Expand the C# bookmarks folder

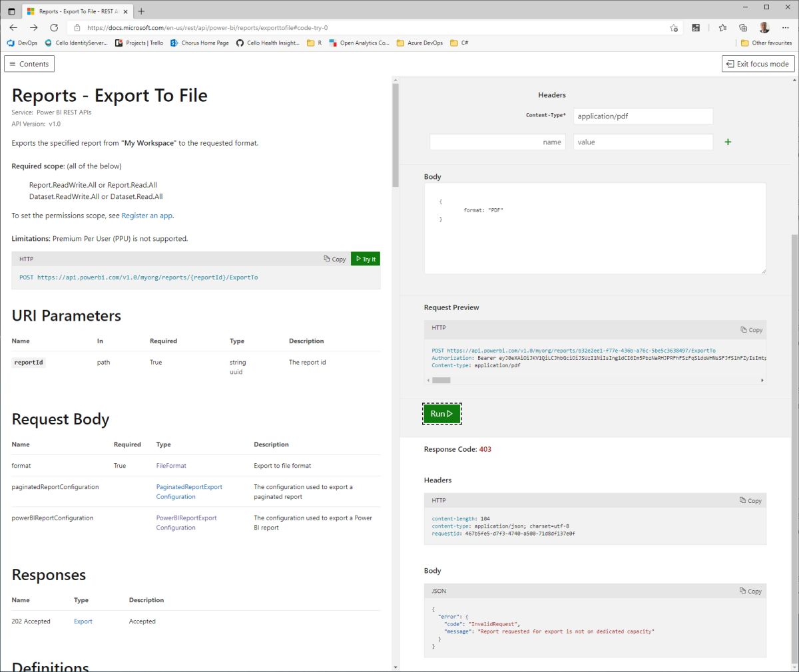tap(459, 43)
